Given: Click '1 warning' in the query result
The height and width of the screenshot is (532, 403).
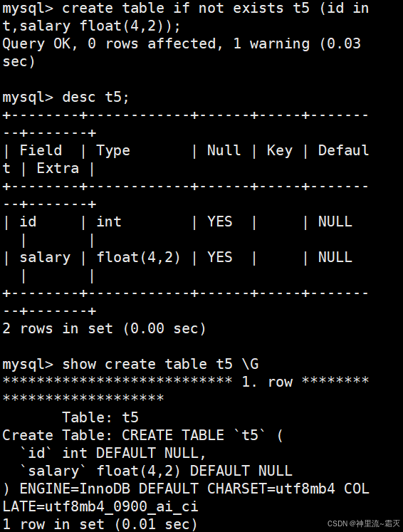Looking at the screenshot, I should pos(271,44).
